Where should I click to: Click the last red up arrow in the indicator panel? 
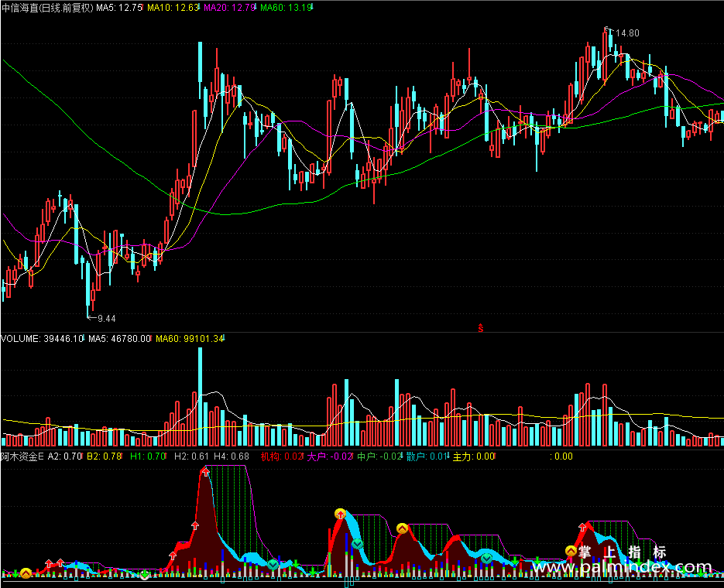point(583,527)
